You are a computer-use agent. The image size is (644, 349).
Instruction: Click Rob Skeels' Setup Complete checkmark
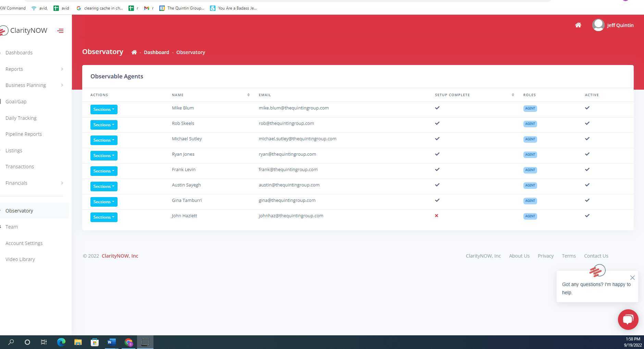pyautogui.click(x=437, y=123)
